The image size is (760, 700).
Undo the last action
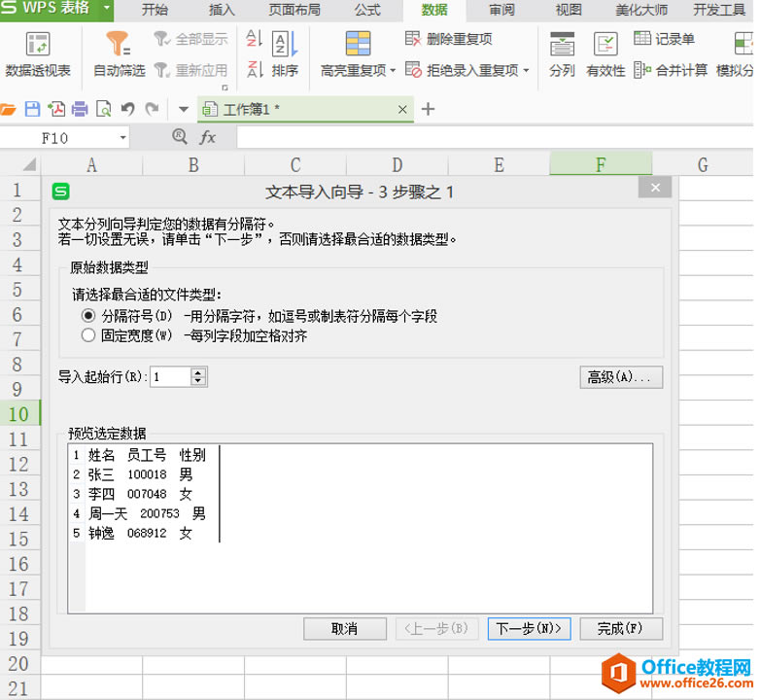pos(127,109)
